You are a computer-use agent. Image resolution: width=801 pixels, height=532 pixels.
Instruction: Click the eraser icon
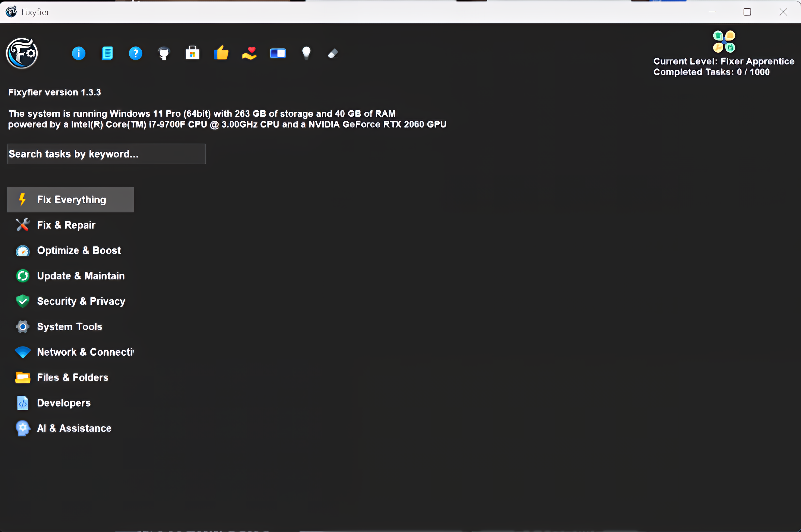333,54
